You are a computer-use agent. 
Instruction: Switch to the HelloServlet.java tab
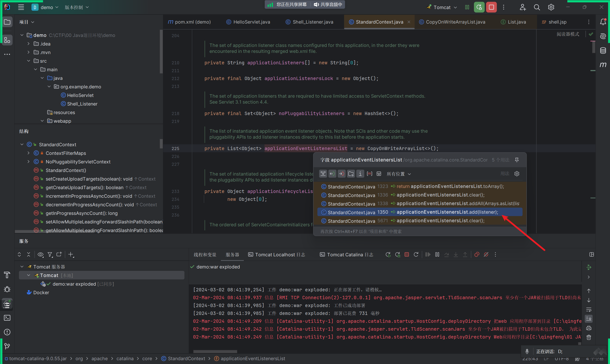[x=248, y=22]
